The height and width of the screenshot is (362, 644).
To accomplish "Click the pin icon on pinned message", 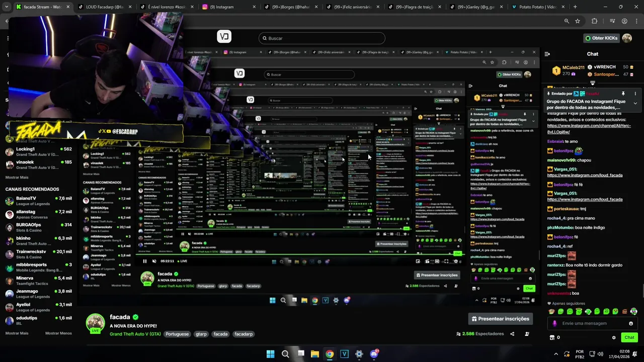I will pyautogui.click(x=623, y=94).
